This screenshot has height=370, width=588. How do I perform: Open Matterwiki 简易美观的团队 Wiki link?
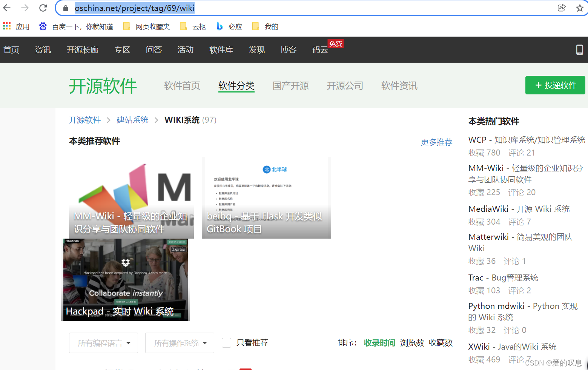tap(520, 242)
